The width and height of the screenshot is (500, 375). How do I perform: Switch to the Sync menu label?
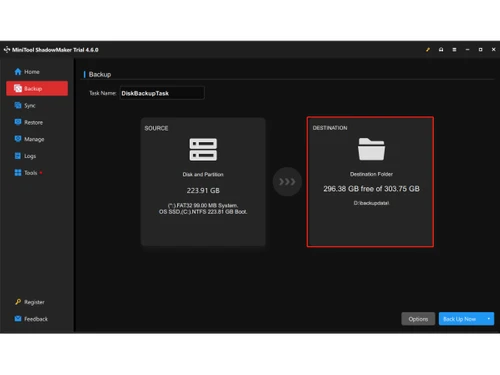coord(30,106)
